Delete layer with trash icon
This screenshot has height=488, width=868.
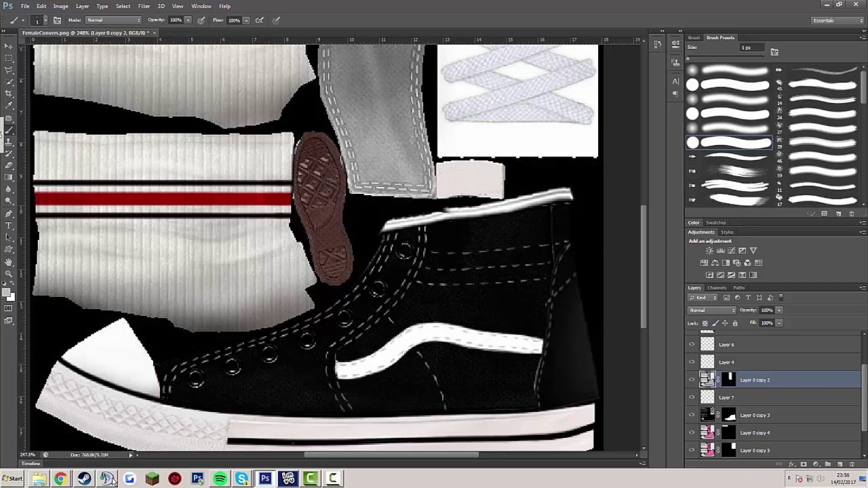[852, 464]
